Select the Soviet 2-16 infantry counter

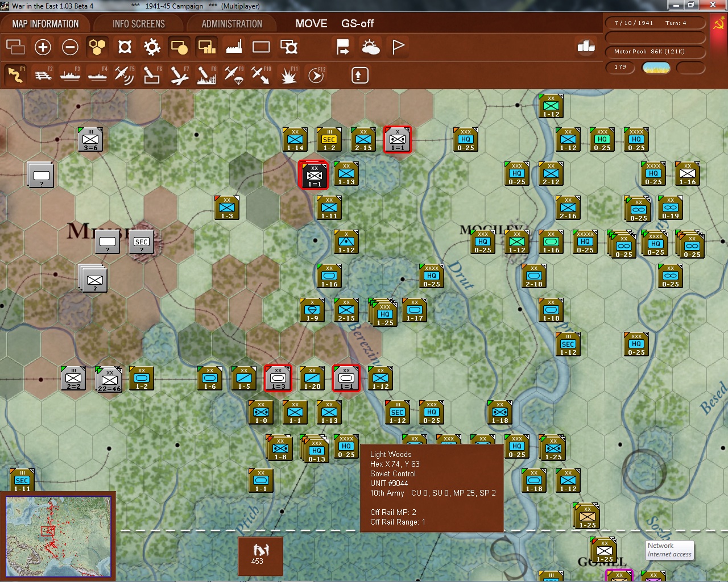(x=568, y=207)
